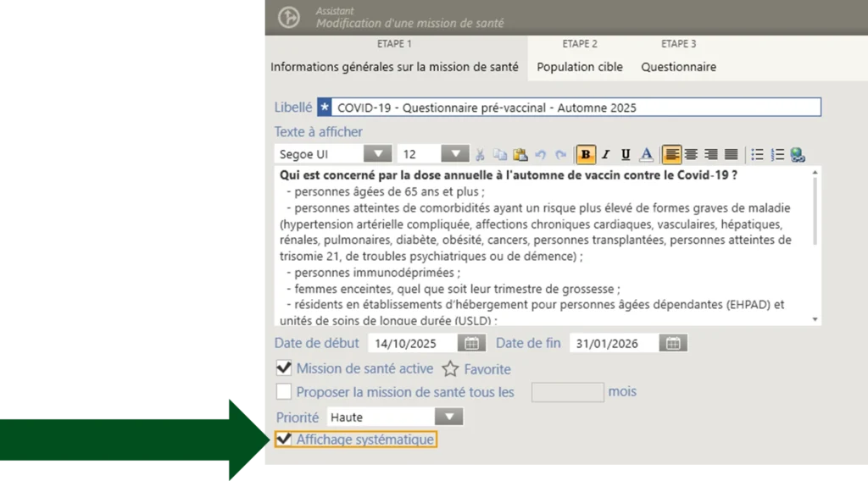Open calendar picker for Date de début

coord(471,343)
